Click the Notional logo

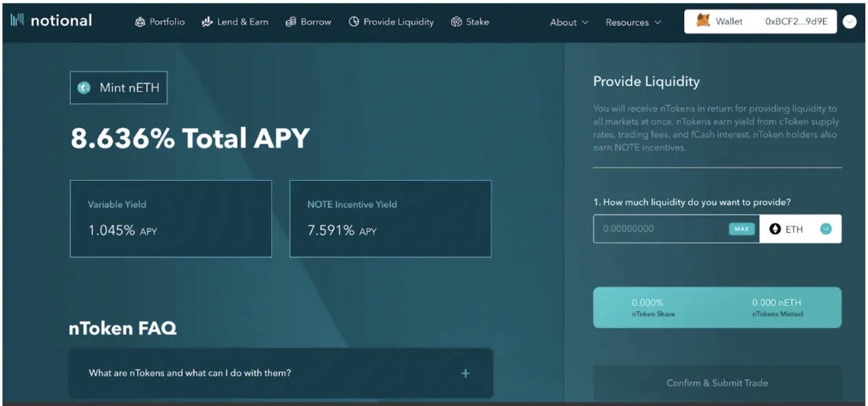tap(50, 20)
